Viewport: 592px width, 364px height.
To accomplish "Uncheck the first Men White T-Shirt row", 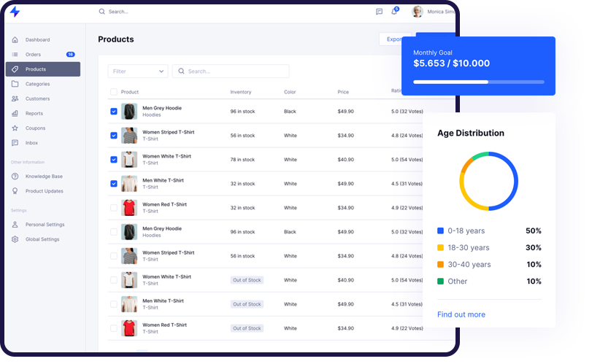I will [x=114, y=184].
